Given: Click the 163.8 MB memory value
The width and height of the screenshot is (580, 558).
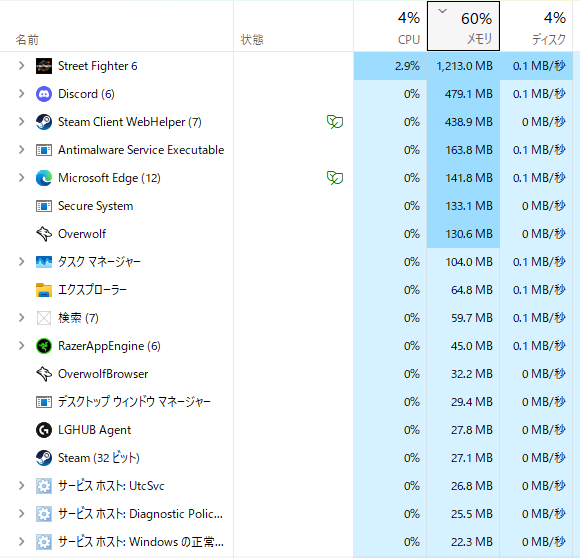Looking at the screenshot, I should [x=469, y=150].
